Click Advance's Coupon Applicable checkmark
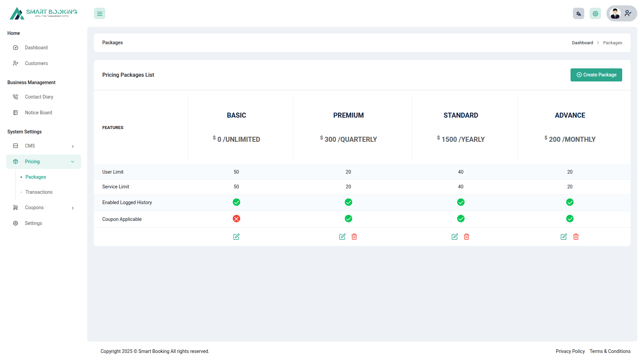This screenshot has height=362, width=644. point(570,219)
